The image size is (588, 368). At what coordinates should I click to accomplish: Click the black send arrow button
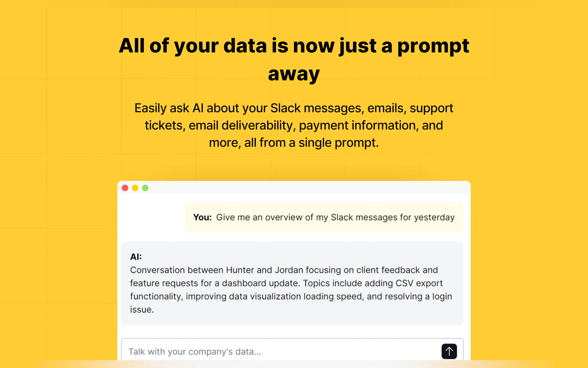tap(449, 351)
